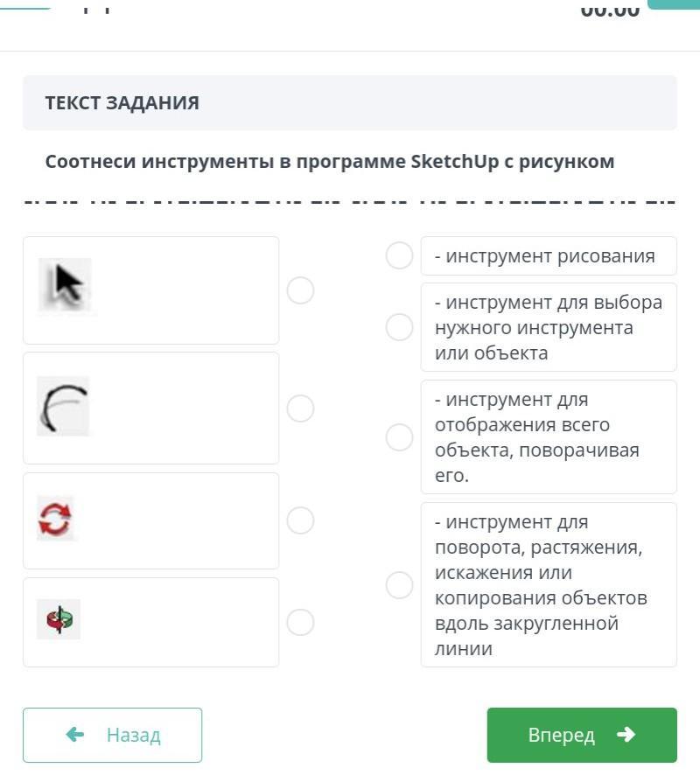
Task: Select radio button beside black arrow icon
Action: pos(300,290)
